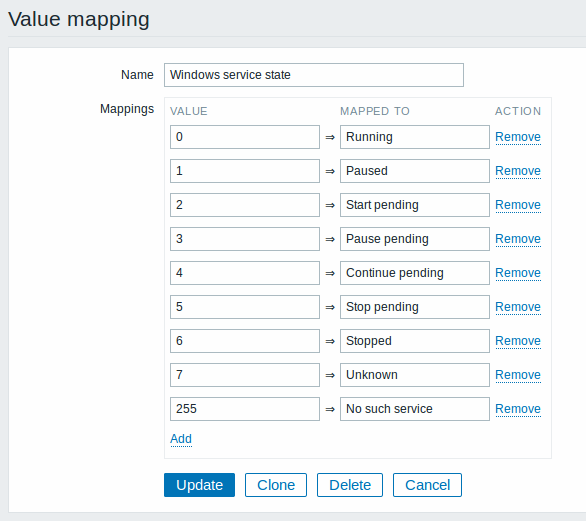Cancel editing the value mapping

[x=427, y=485]
